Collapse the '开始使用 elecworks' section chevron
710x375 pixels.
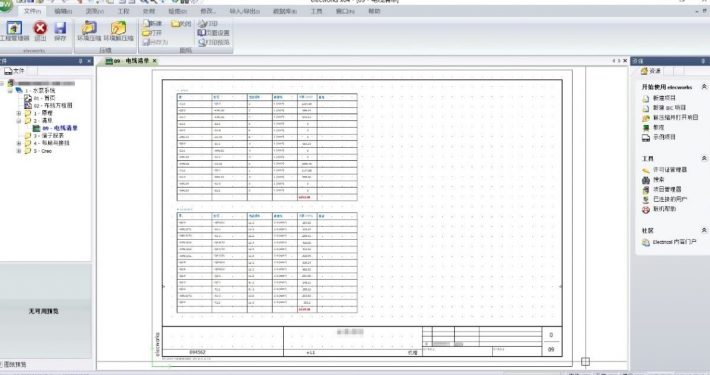[704, 87]
